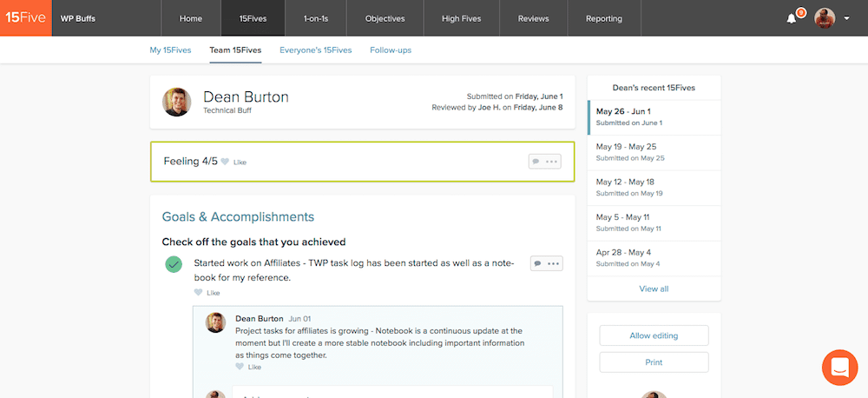This screenshot has width=868, height=398.
Task: Open the Intercom chat bubble
Action: click(x=839, y=368)
